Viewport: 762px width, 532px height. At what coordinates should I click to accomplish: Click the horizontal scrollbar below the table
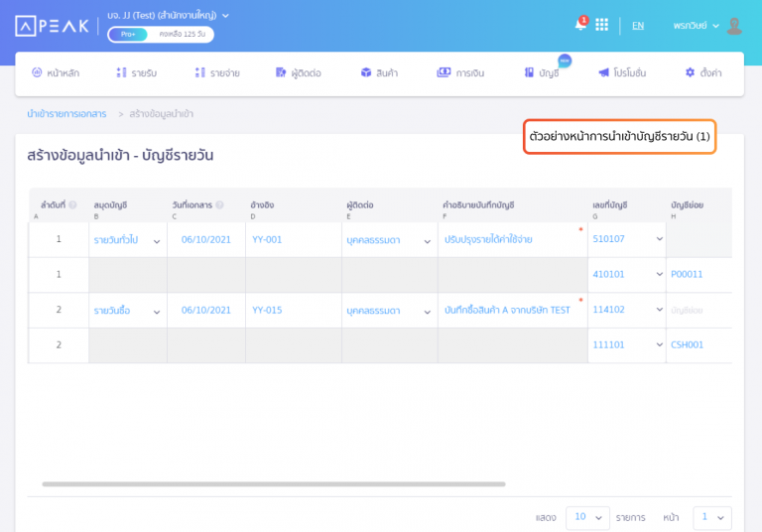coord(274,484)
